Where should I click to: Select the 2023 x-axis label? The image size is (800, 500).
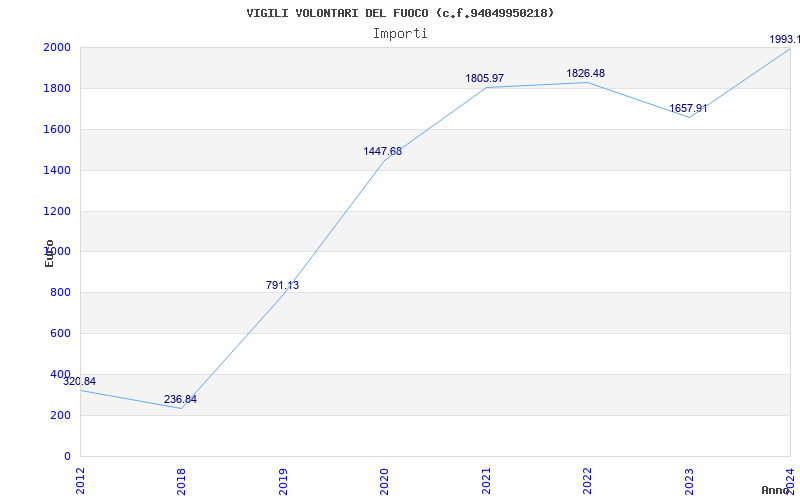tap(688, 480)
